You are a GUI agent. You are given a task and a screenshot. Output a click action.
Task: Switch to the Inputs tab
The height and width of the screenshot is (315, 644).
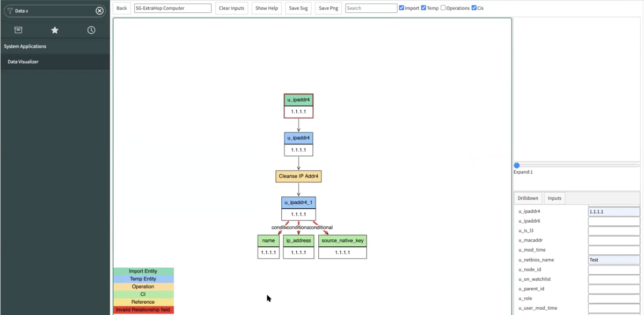tap(554, 198)
